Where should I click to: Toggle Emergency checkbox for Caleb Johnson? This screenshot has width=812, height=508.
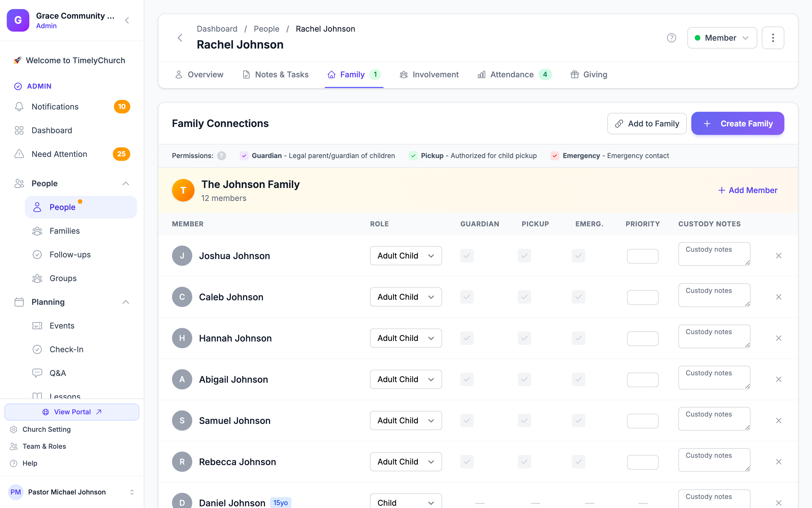coord(579,297)
